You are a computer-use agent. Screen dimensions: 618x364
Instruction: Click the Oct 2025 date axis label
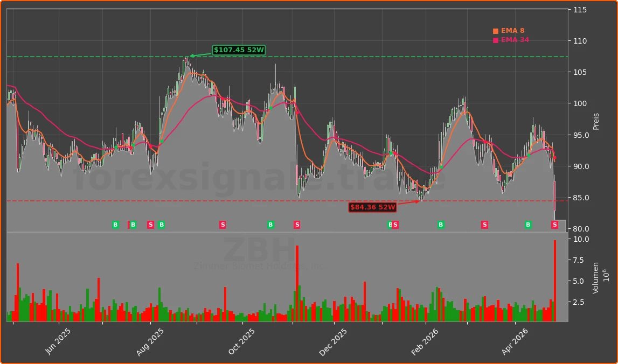point(241,341)
